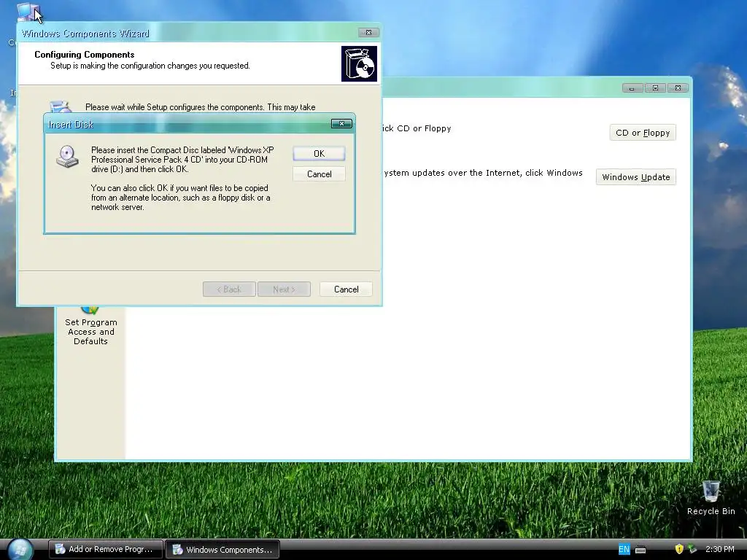Confirm with OK in Insert Disk dialog
The width and height of the screenshot is (747, 560).
point(319,153)
